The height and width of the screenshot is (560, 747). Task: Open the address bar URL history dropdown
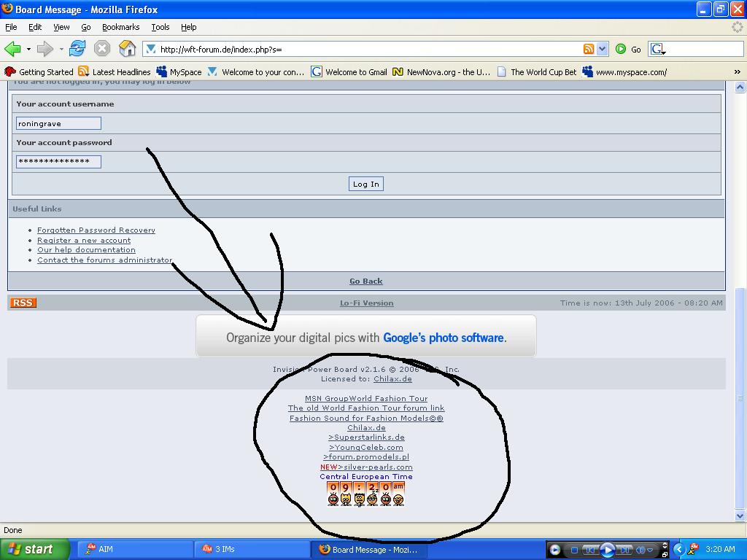point(603,49)
